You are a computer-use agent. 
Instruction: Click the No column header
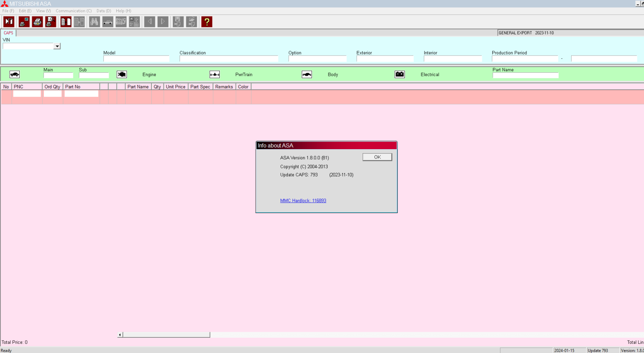tap(6, 87)
